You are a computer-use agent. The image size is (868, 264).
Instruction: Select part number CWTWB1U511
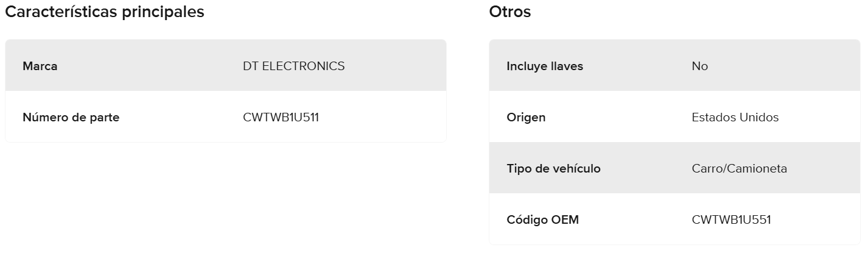281,117
